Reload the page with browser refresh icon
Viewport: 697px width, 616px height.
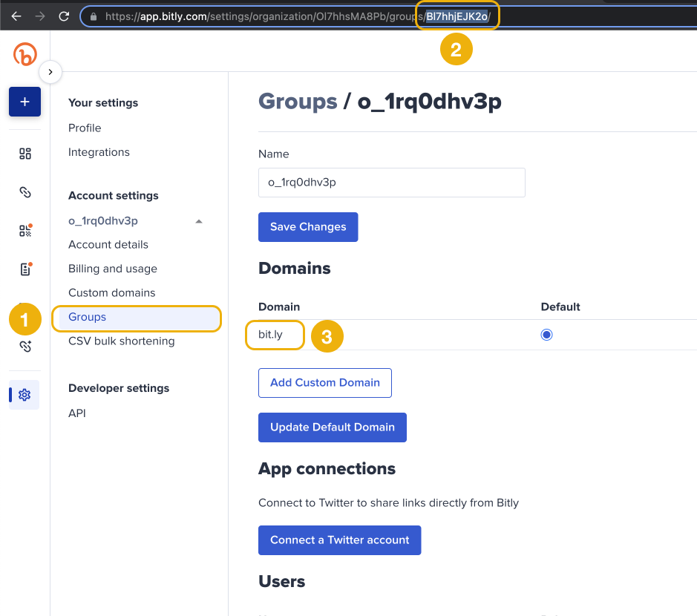[64, 16]
